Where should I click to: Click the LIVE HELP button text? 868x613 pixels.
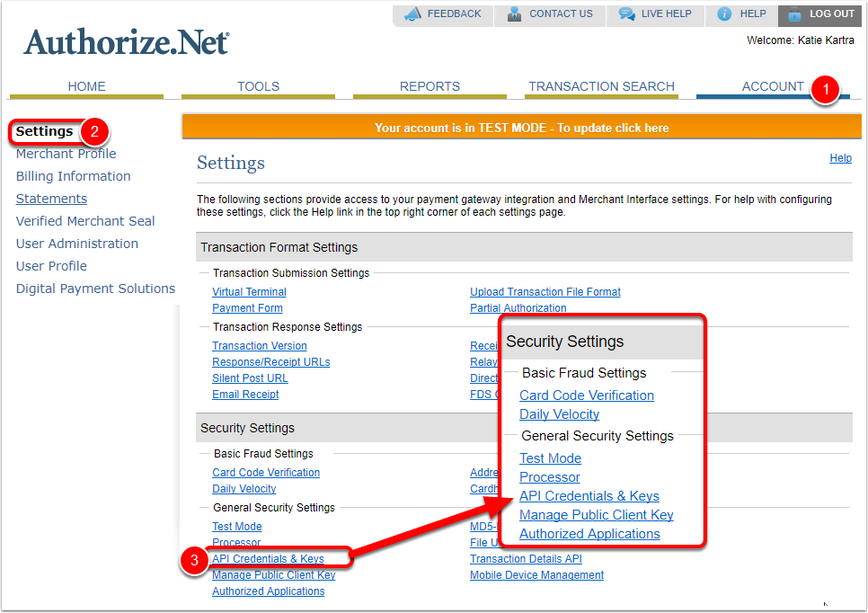667,13
